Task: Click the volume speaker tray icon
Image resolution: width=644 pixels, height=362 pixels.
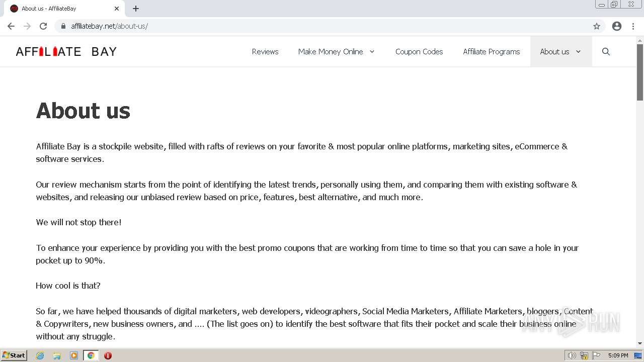Action: [x=572, y=355]
